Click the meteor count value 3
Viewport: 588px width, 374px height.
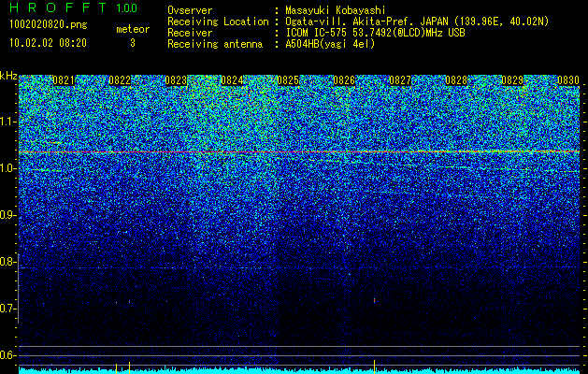tap(133, 43)
